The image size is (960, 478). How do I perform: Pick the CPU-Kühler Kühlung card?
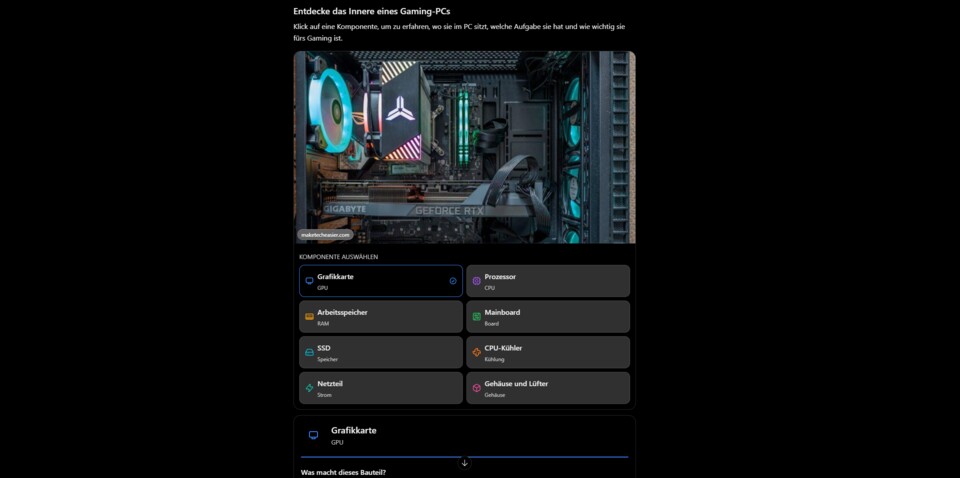point(548,353)
